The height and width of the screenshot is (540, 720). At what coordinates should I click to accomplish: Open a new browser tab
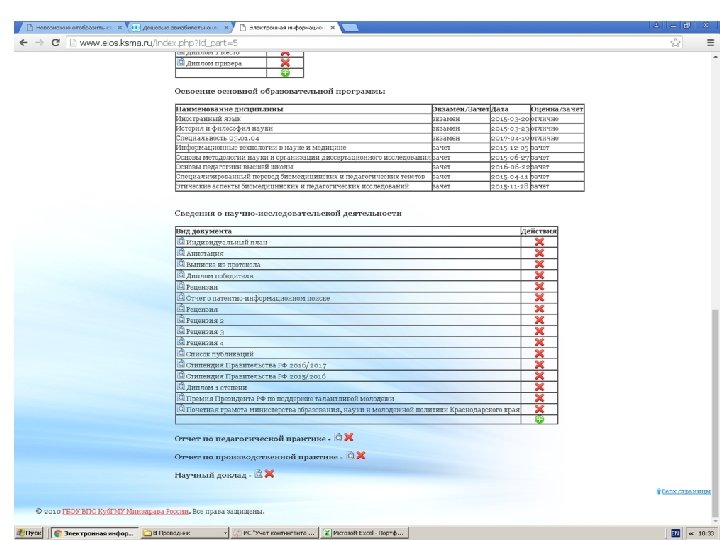tap(350, 28)
